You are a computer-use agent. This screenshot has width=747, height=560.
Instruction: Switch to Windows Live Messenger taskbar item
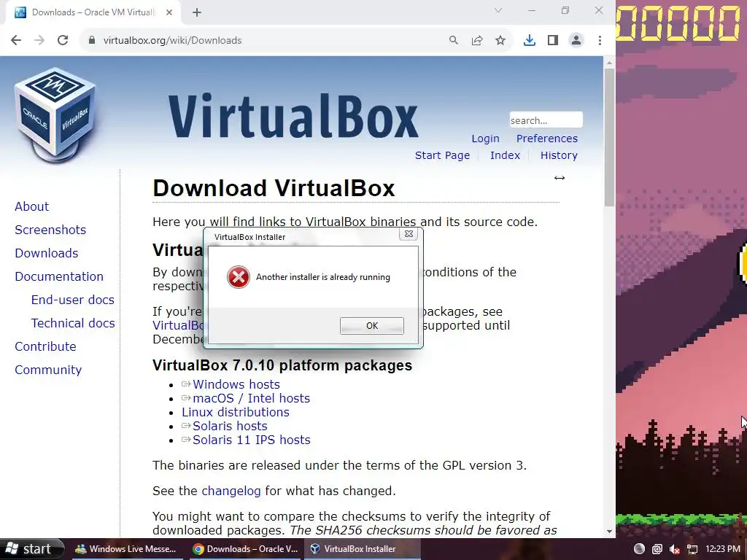pyautogui.click(x=127, y=549)
